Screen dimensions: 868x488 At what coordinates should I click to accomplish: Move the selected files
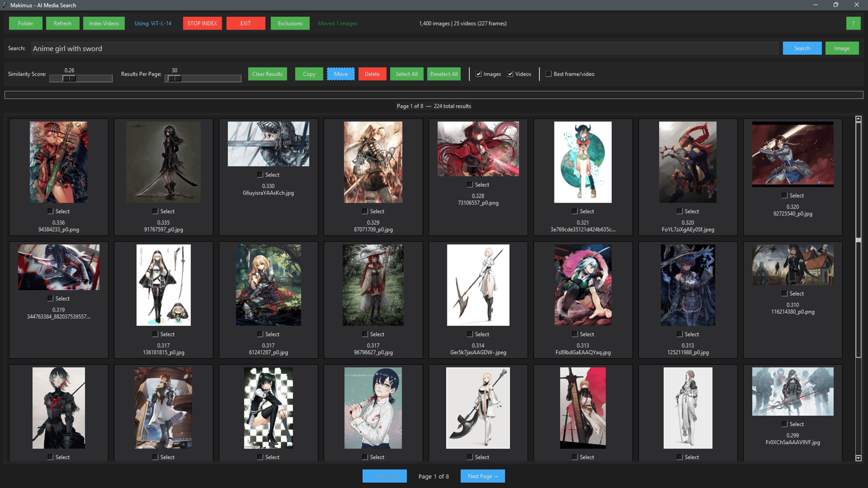coord(341,74)
